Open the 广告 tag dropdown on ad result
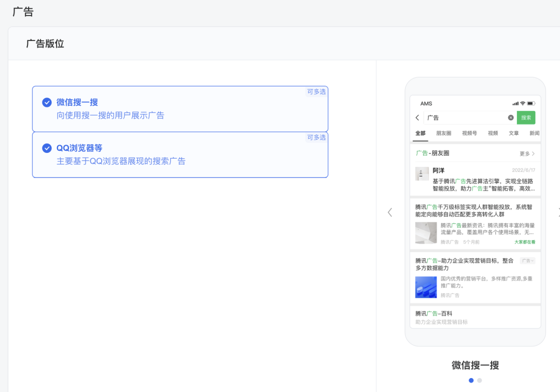The image size is (560, 392). coord(527,261)
